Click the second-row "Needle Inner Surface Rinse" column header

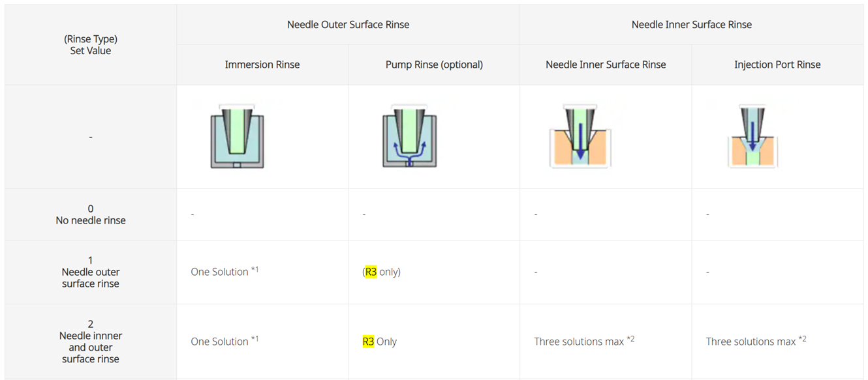(606, 65)
